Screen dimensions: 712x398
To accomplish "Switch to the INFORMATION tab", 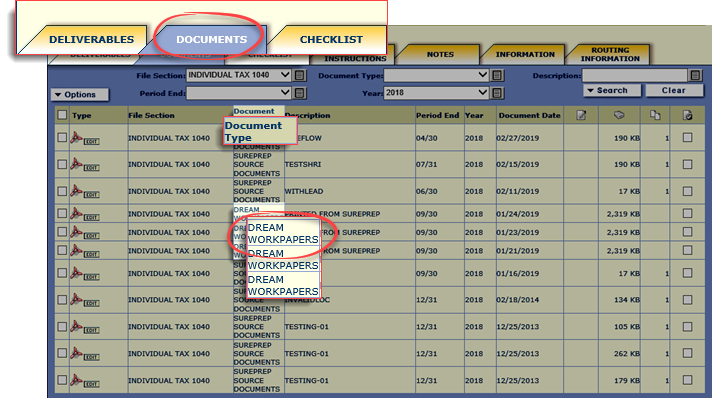I will [525, 54].
